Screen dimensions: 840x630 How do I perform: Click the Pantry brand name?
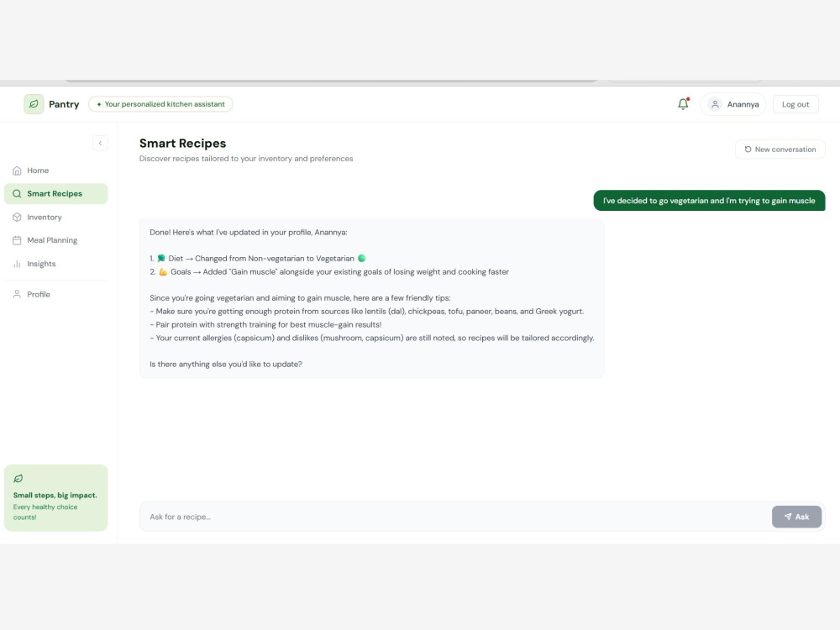point(64,104)
